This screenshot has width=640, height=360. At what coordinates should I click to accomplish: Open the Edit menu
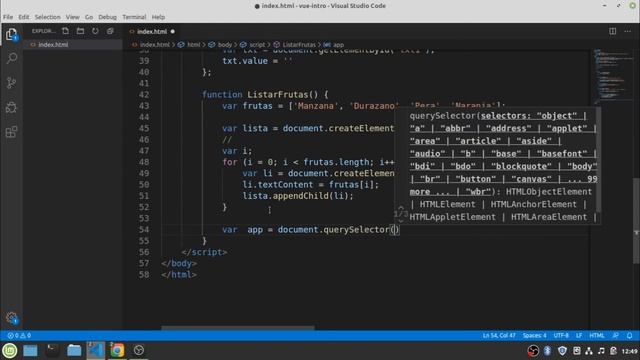24,17
